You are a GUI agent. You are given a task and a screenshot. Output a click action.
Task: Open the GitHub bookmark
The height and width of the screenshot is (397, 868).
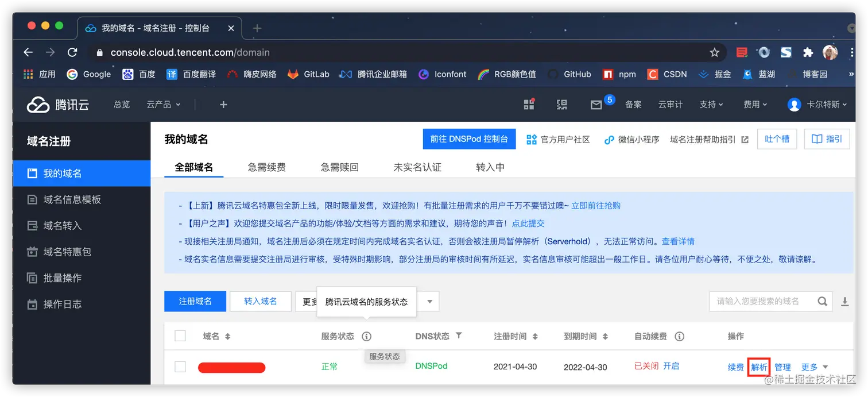click(x=569, y=74)
